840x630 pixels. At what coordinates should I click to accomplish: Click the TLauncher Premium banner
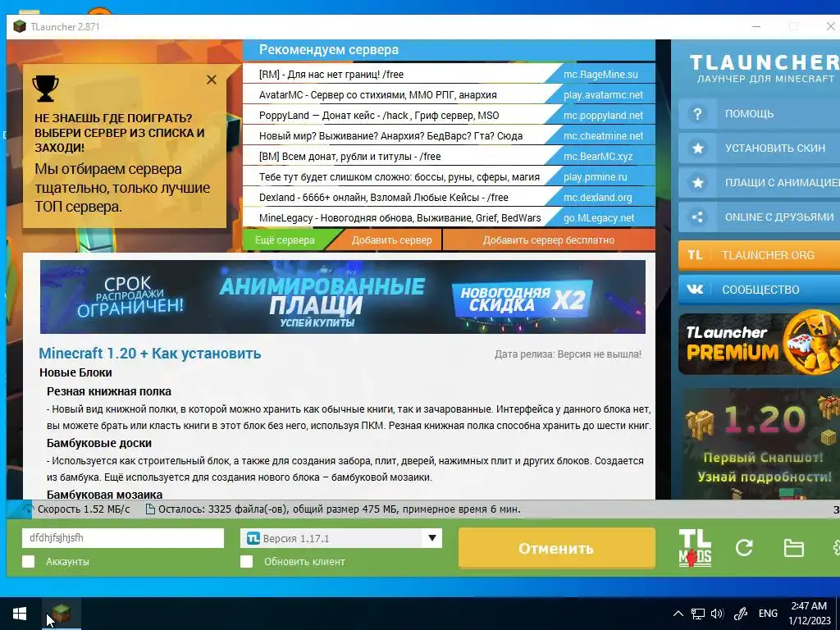point(759,344)
